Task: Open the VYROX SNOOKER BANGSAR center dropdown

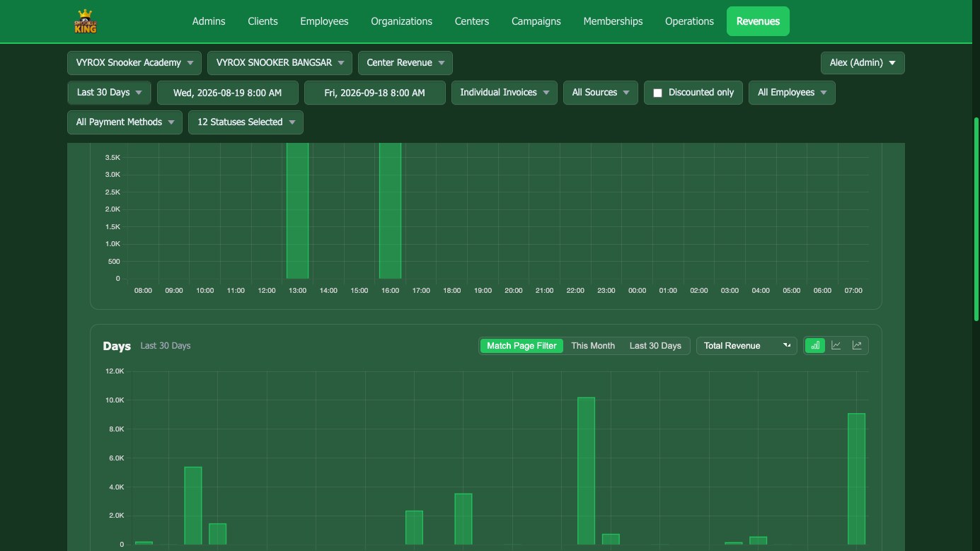Action: (x=279, y=63)
